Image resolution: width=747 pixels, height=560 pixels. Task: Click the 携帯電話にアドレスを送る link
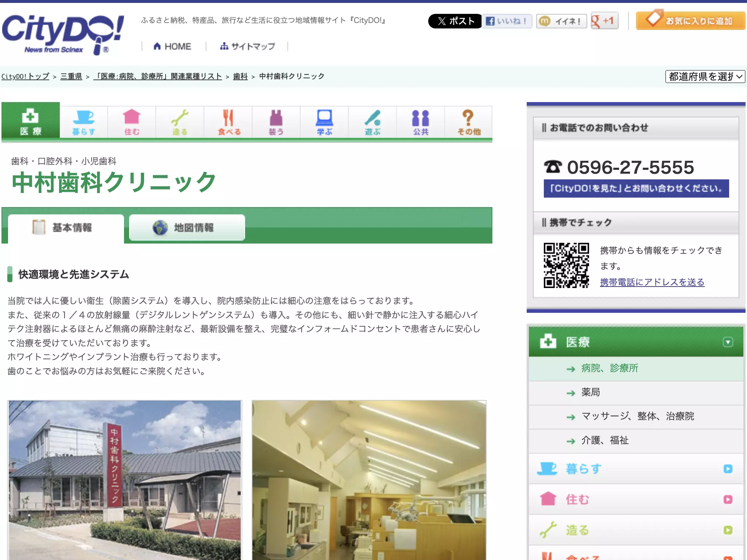(x=652, y=282)
